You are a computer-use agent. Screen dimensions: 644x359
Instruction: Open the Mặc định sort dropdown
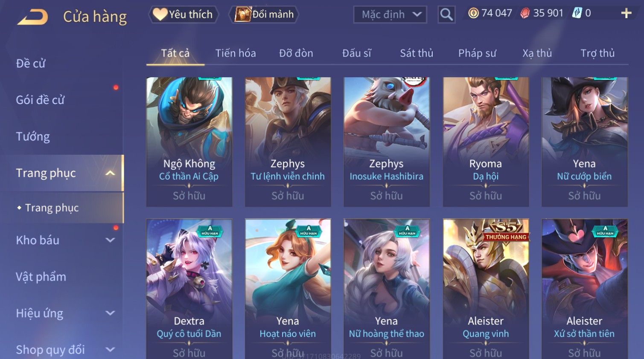point(390,14)
